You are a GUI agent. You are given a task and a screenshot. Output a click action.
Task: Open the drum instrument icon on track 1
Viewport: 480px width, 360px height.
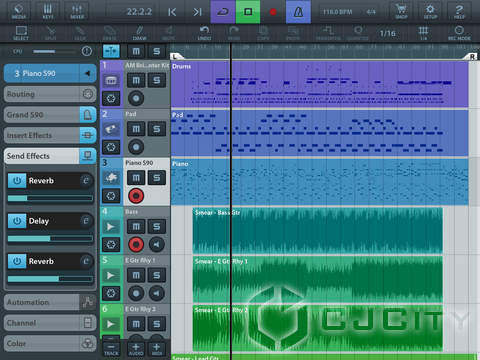[111, 80]
